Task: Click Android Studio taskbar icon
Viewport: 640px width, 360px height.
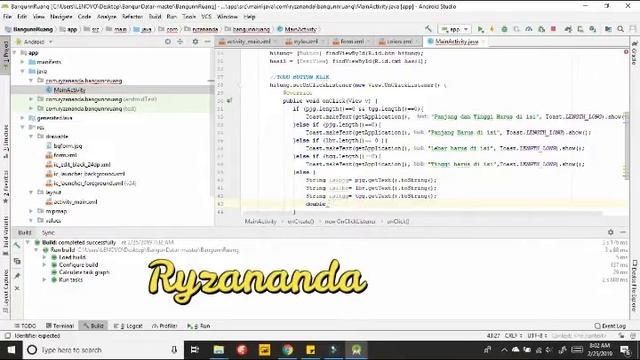Action: [356, 350]
